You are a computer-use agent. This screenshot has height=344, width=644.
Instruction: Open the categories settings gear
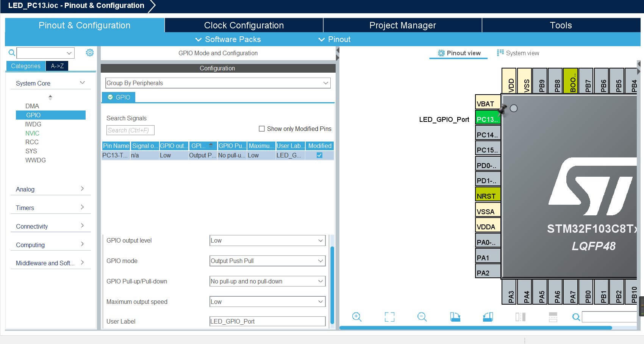[x=90, y=53]
